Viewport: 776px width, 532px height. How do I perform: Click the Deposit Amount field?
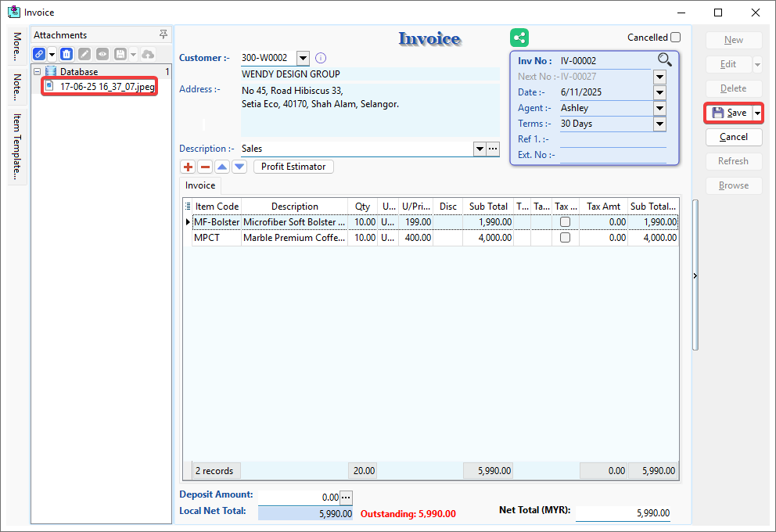(x=299, y=498)
